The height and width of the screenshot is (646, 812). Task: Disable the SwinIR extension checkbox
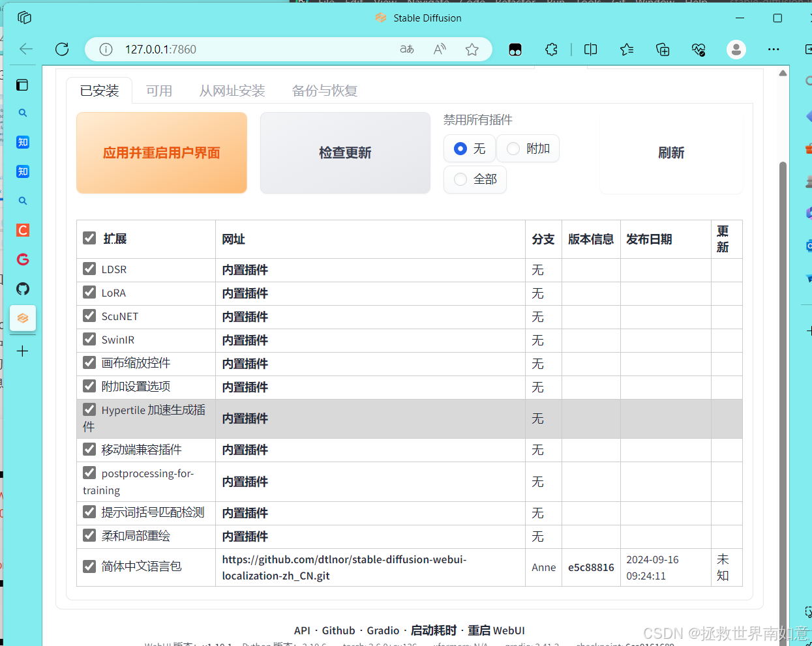[x=90, y=339]
